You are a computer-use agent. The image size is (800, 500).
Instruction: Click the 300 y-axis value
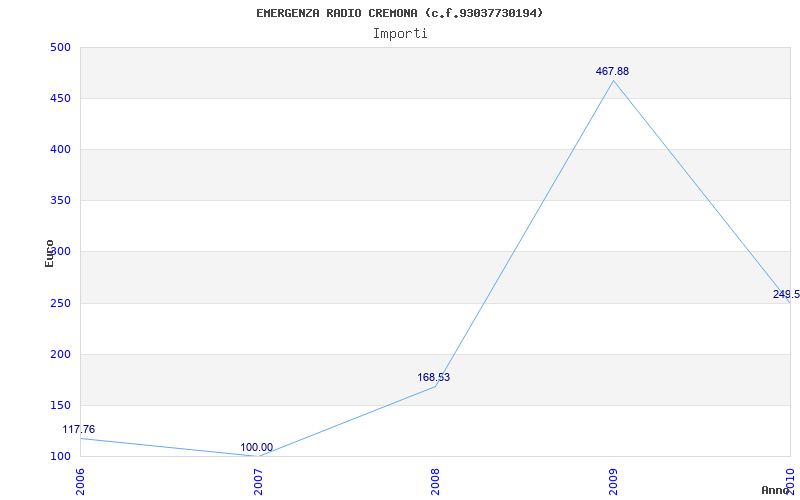(x=60, y=252)
